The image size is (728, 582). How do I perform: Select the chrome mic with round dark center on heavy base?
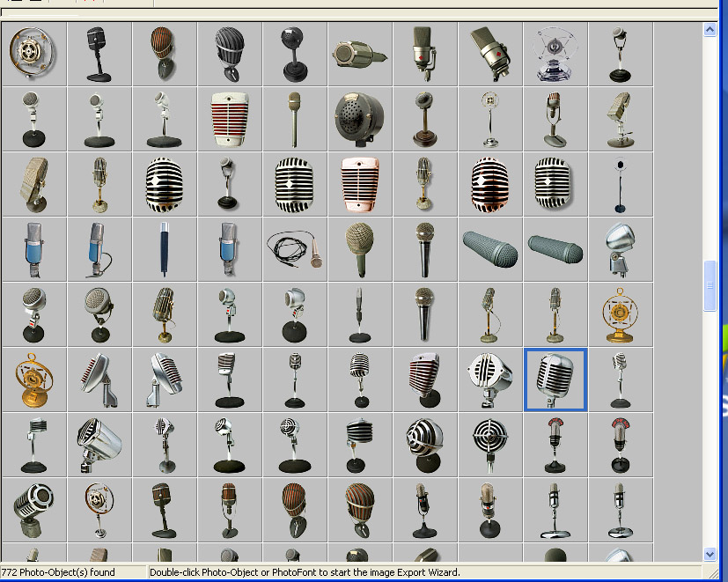coord(34,510)
